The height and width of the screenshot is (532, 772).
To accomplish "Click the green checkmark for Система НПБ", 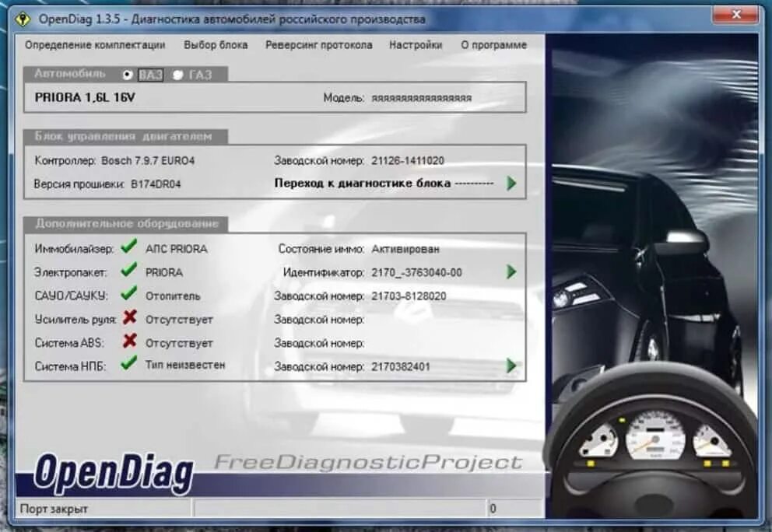I will click(x=129, y=364).
